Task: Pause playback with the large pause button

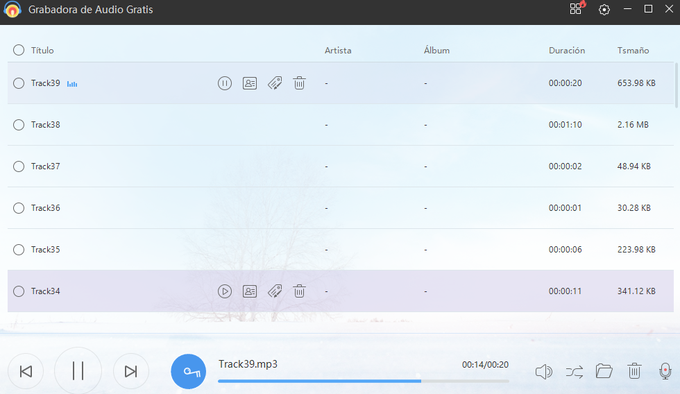Action: click(78, 371)
